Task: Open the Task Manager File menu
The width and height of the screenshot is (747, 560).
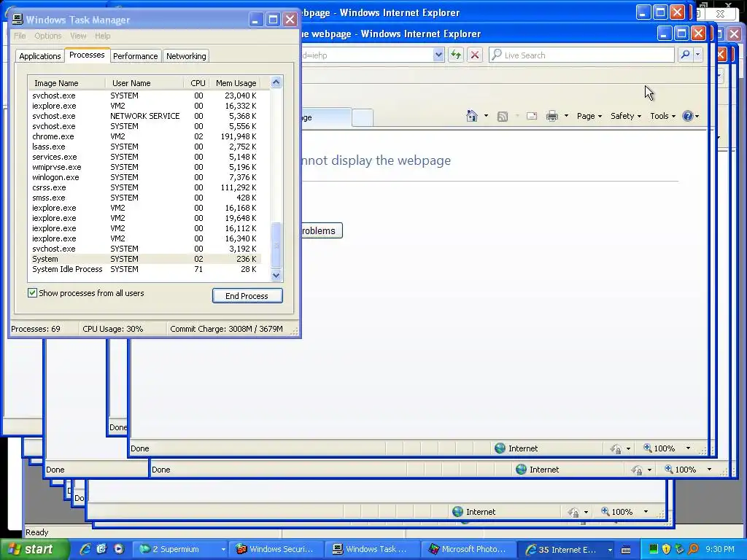Action: tap(20, 36)
